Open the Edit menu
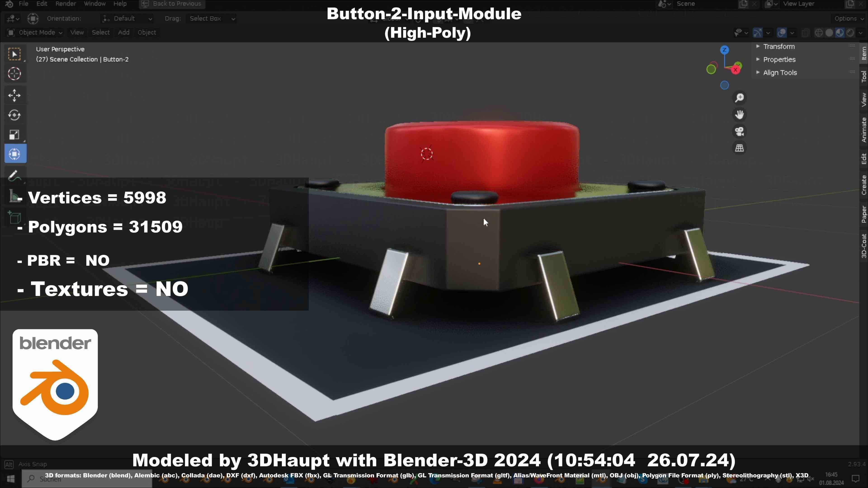 coord(42,4)
